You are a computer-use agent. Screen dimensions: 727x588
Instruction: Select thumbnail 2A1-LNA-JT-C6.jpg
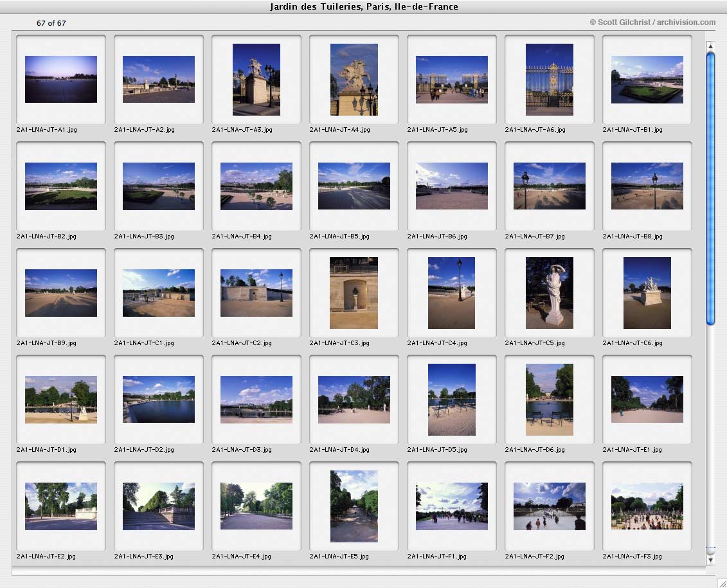click(x=647, y=293)
